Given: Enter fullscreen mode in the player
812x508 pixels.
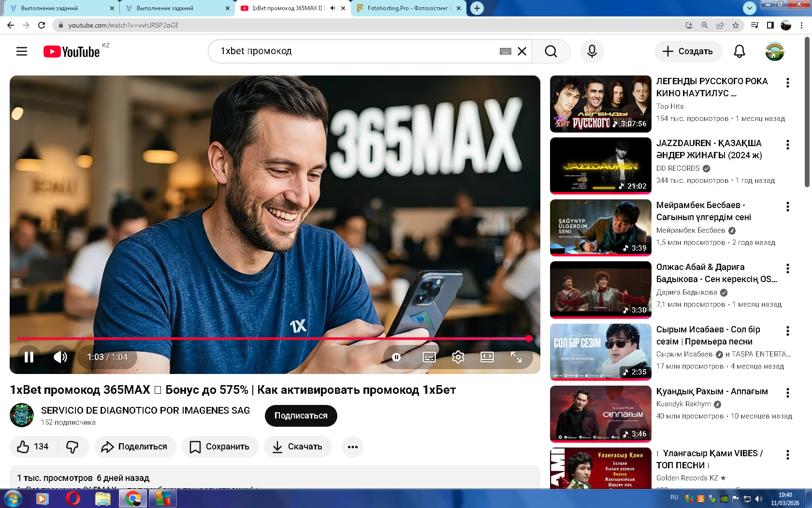Looking at the screenshot, I should click(x=516, y=357).
